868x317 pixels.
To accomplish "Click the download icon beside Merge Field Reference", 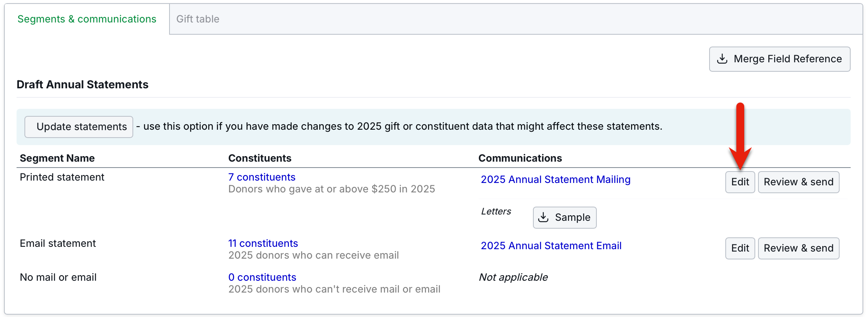I will (x=722, y=59).
